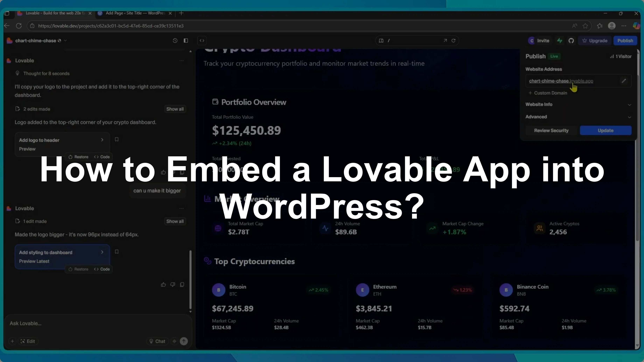Open browser settings ellipsis menu
644x362 pixels.
[x=624, y=26]
